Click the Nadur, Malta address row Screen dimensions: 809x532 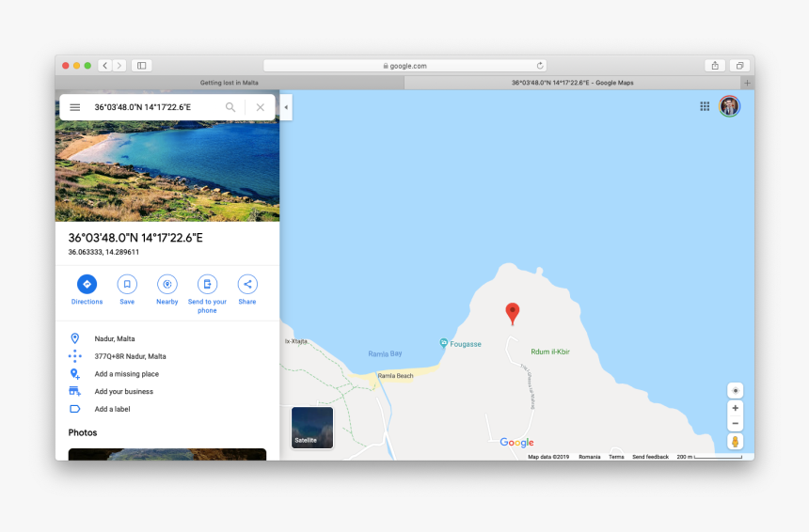coord(167,338)
